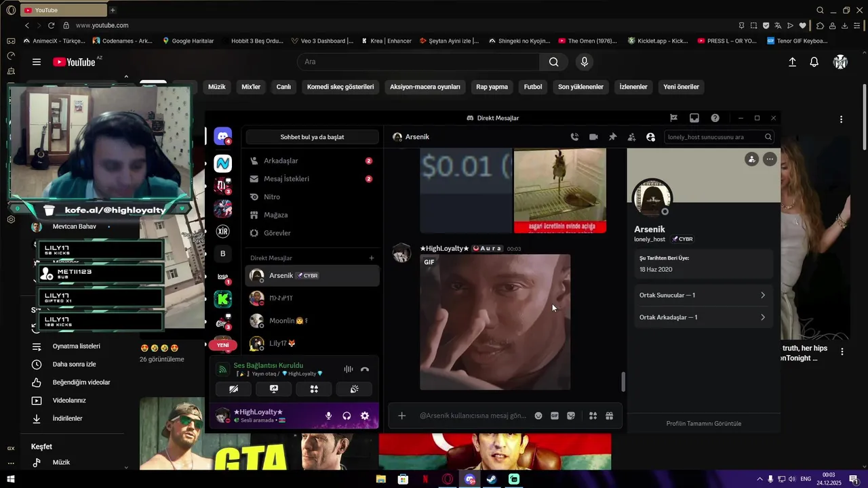868x488 pixels.
Task: Open 'Daha sonra izle' in YouTube sidebar
Action: tap(74, 365)
